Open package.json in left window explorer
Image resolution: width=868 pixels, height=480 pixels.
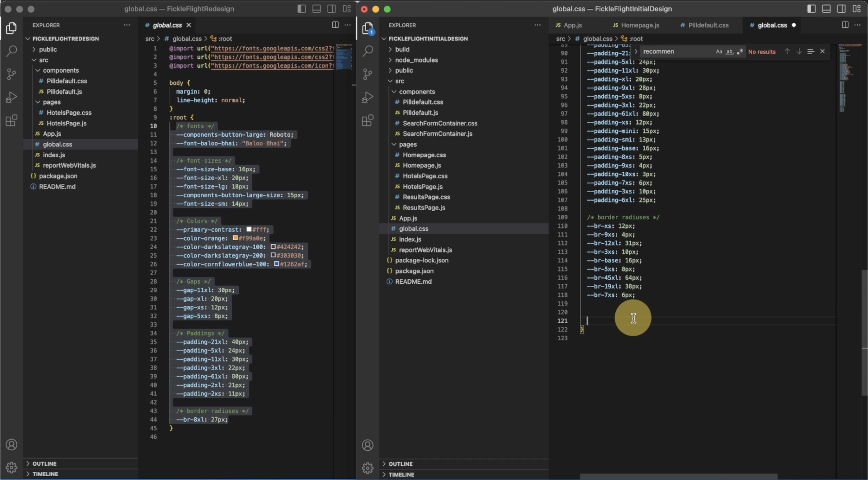point(58,176)
